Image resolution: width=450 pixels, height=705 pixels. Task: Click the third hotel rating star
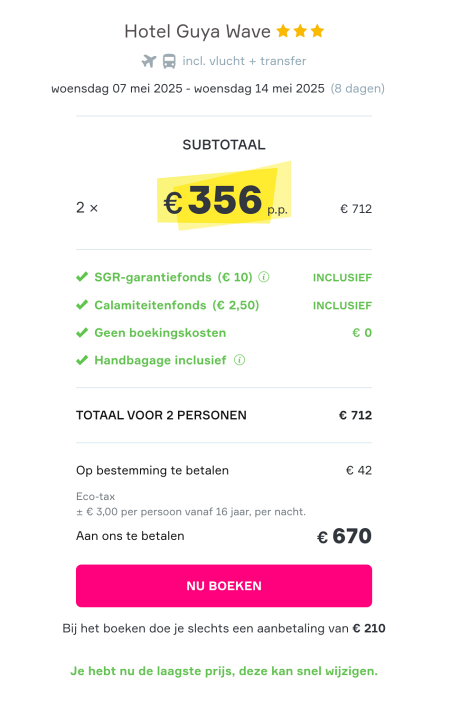coord(317,31)
